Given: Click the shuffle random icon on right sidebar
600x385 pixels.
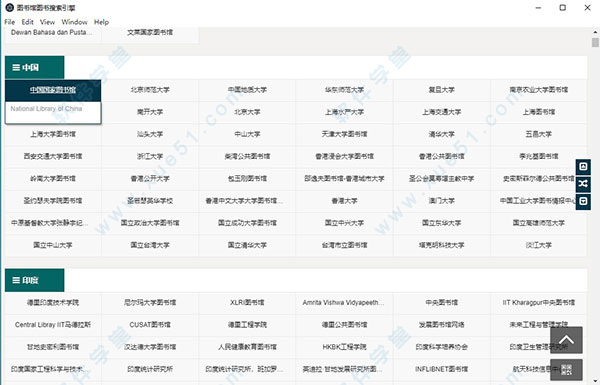Looking at the screenshot, I should pyautogui.click(x=583, y=184).
